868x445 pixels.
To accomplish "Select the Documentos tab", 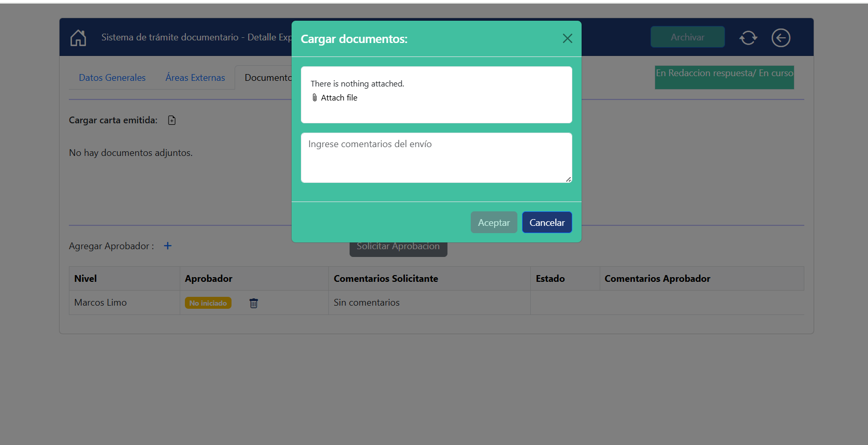I will coord(267,78).
